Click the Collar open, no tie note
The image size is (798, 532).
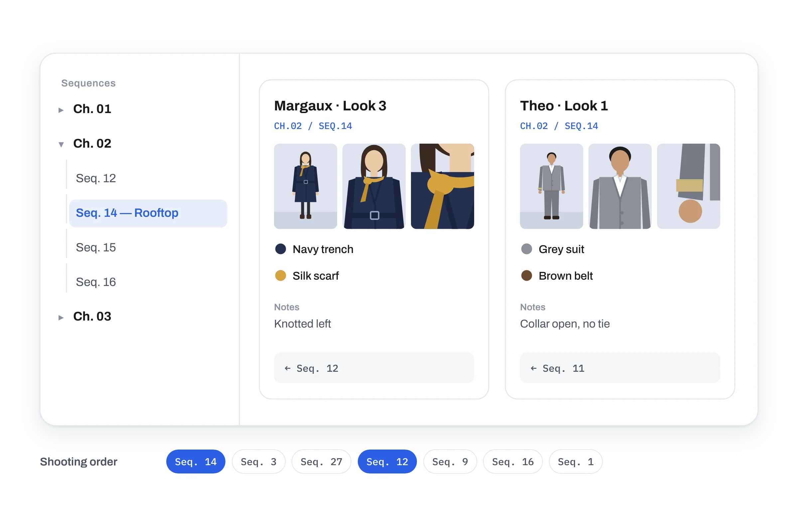click(x=565, y=324)
